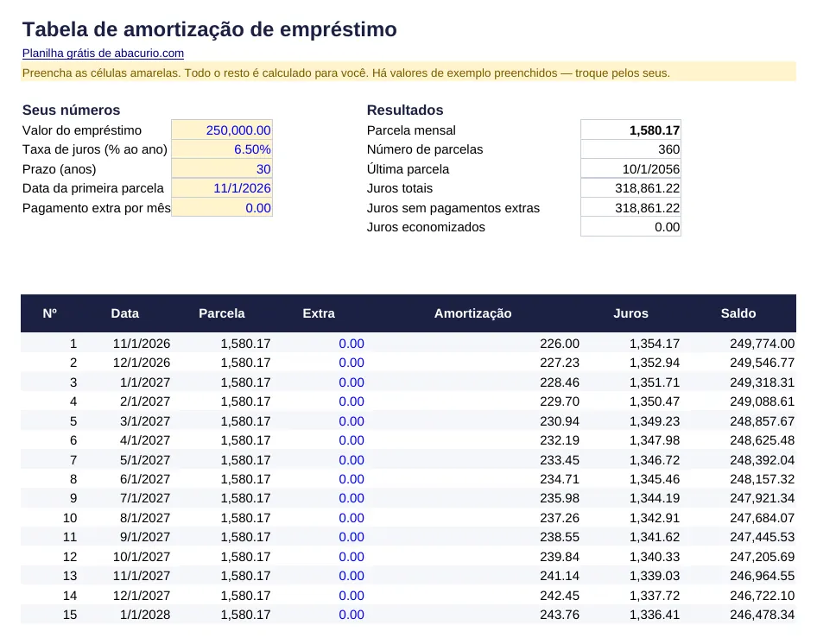Select the title Tabela de amortização de empréstimo

tap(210, 29)
